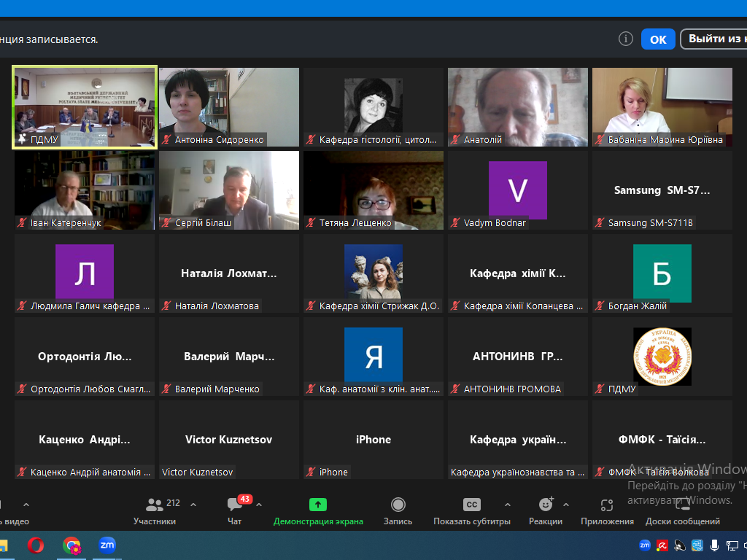Select the Сергій Білаш video tile

229,190
